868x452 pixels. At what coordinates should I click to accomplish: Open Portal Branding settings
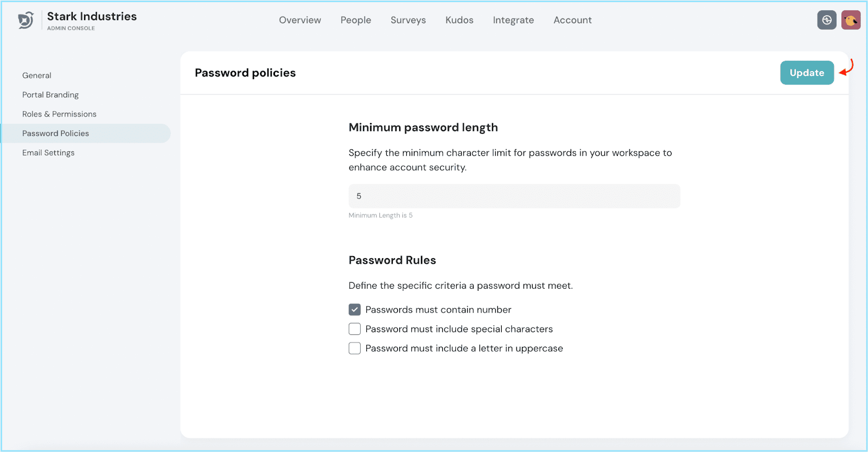(50, 95)
